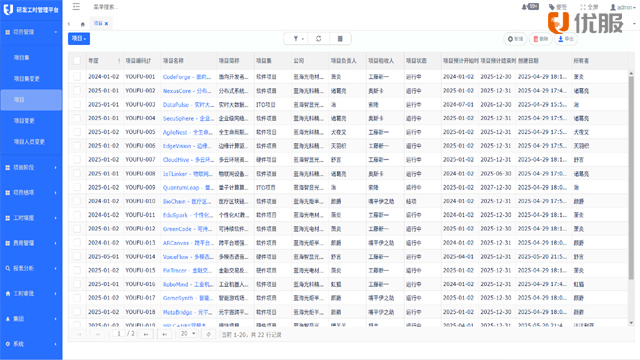Click the add-new button with plus icon

point(515,39)
